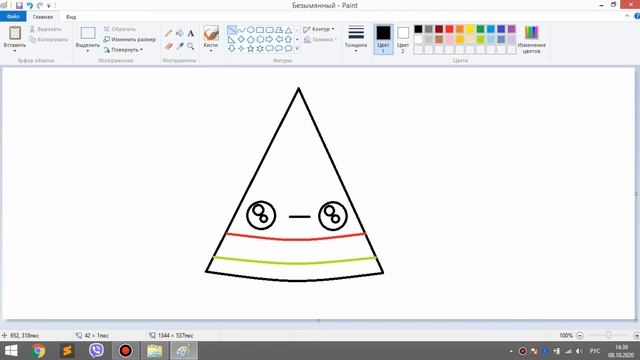Click Resize (Изменить размер) button
This screenshot has width=640, height=360.
129,40
